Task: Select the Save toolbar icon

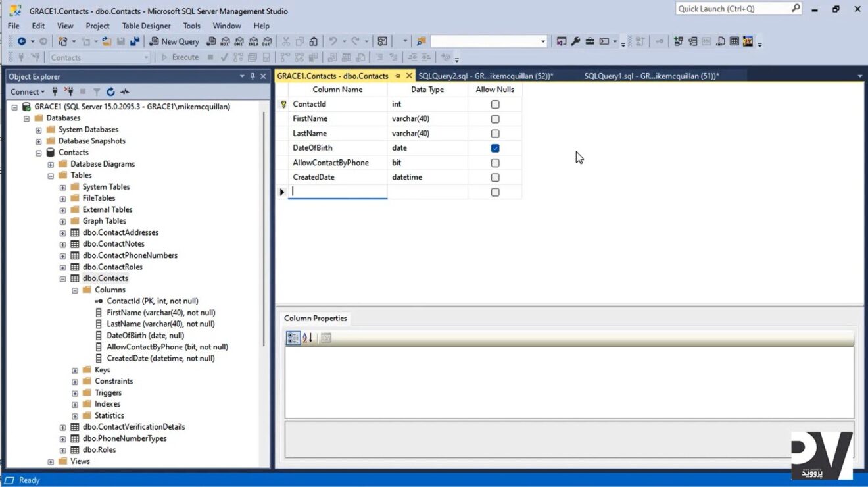Action: tap(121, 41)
